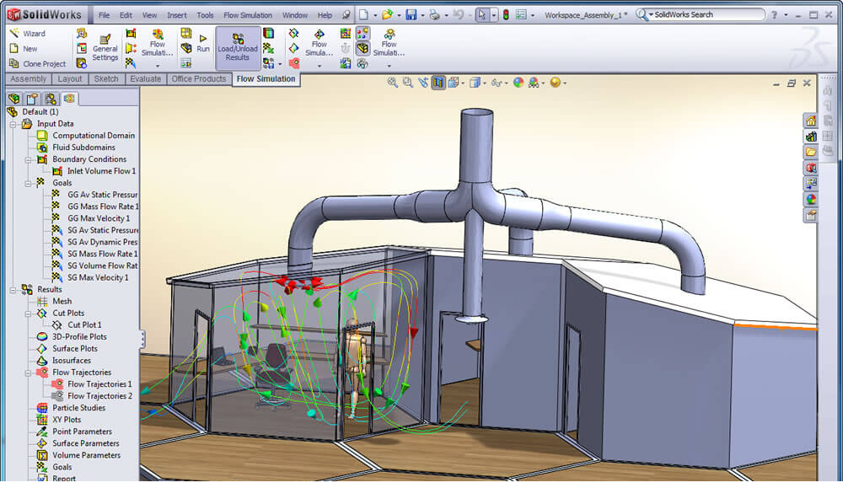Click the Zoom to Area magnifier icon
Screen dimensions: 843x504
[x=407, y=83]
